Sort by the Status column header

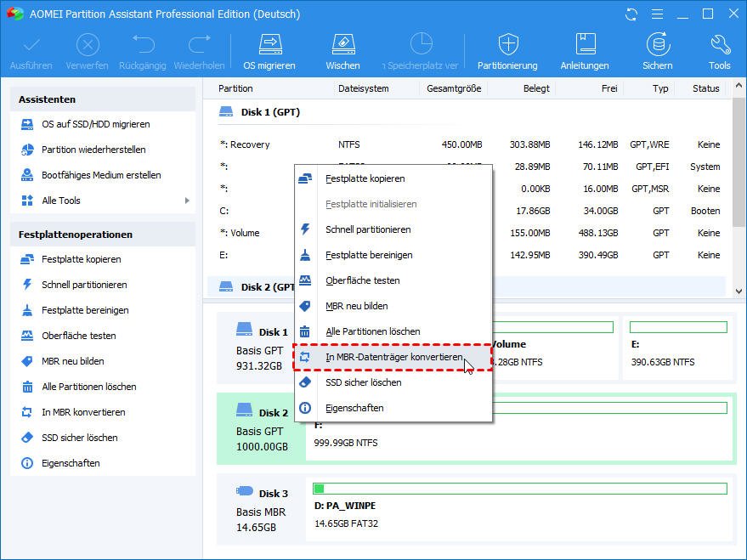coord(706,88)
